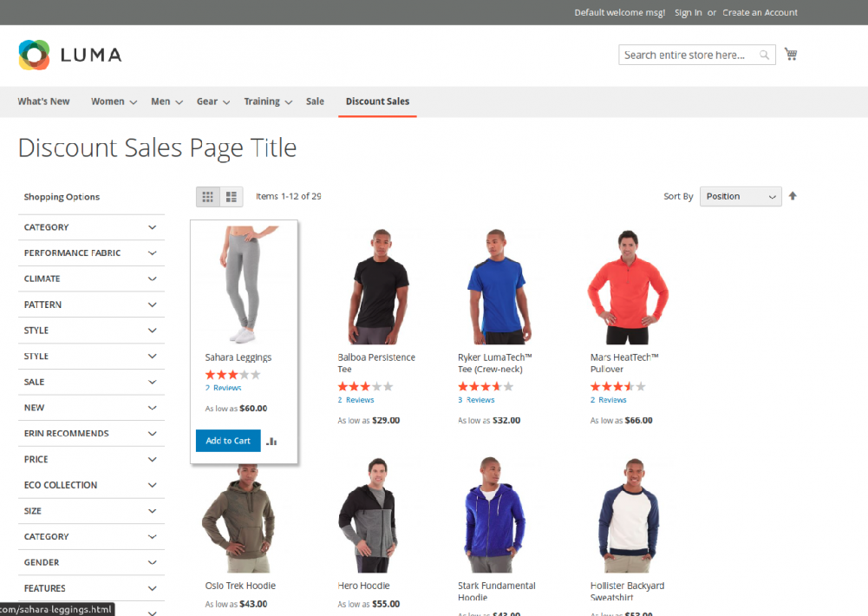This screenshot has height=616, width=868.
Task: Select the Discount Sales menu item
Action: pos(377,102)
